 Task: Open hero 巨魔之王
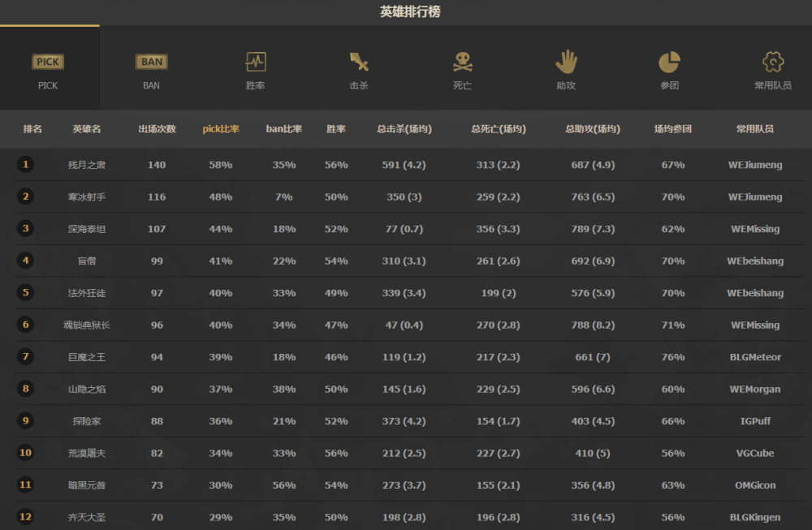click(87, 357)
